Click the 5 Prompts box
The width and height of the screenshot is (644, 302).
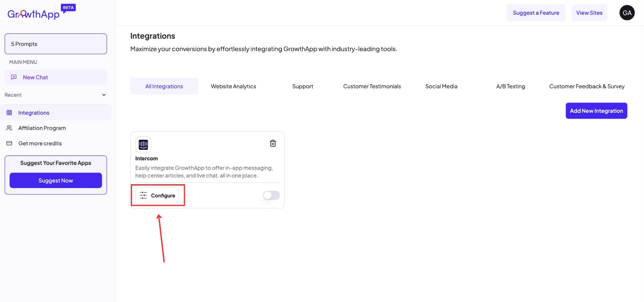pos(56,44)
